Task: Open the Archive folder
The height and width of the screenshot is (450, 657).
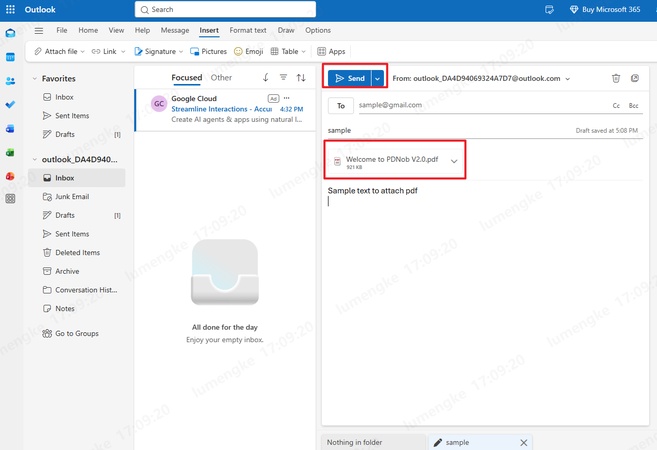Action: point(77,271)
